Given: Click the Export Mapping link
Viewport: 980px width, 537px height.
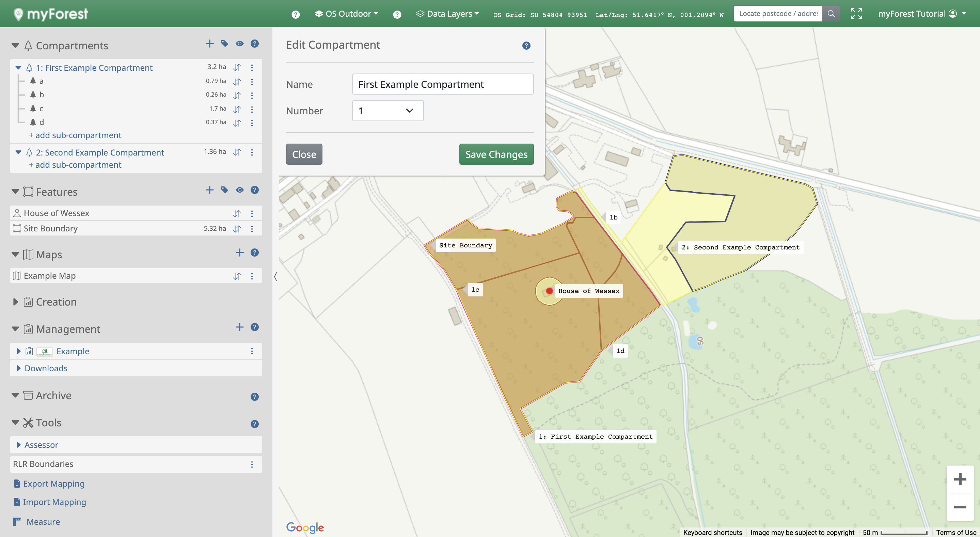Looking at the screenshot, I should 54,484.
